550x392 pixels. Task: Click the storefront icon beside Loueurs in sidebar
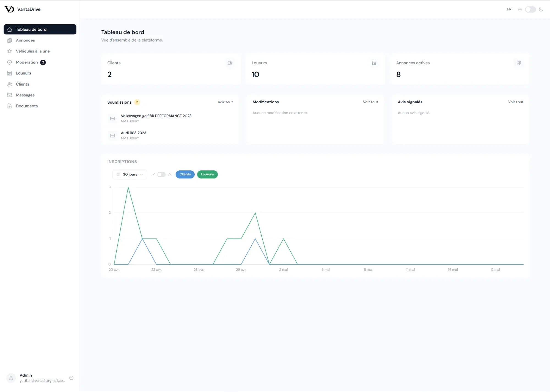[10, 73]
